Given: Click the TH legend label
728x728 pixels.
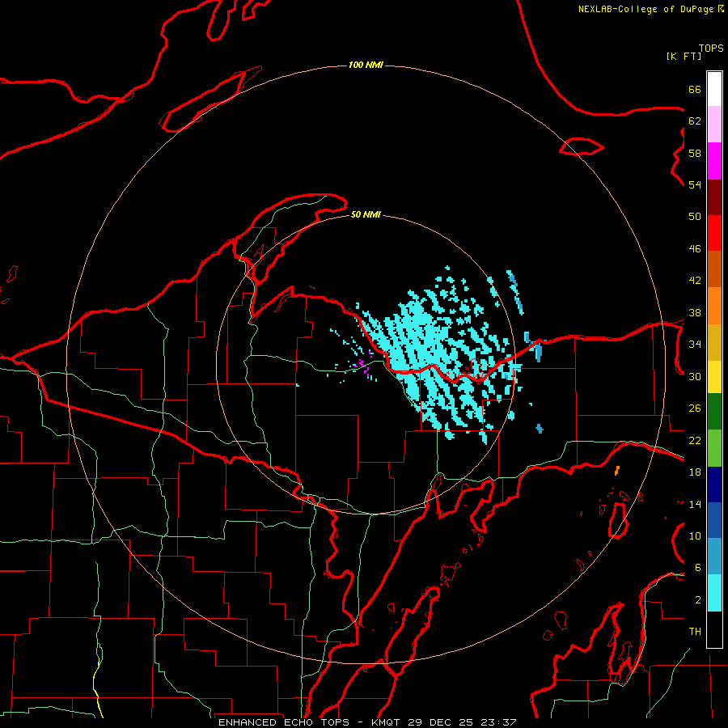Looking at the screenshot, I should point(695,632).
